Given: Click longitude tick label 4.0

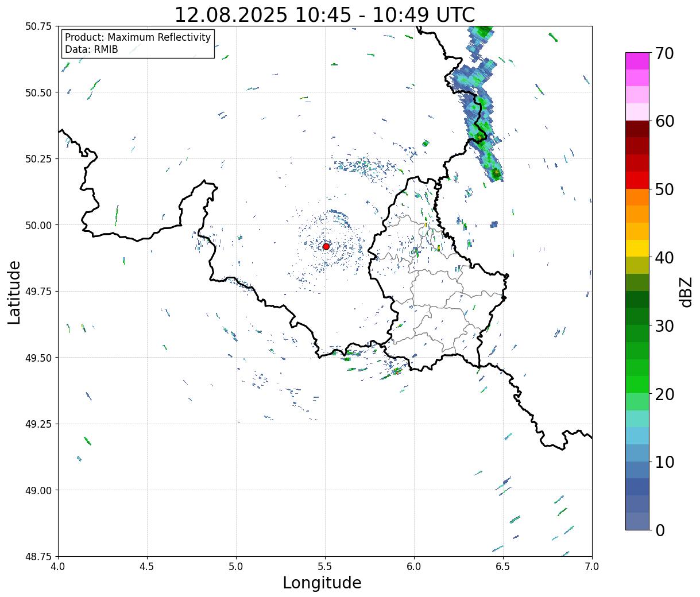Looking at the screenshot, I should [59, 567].
